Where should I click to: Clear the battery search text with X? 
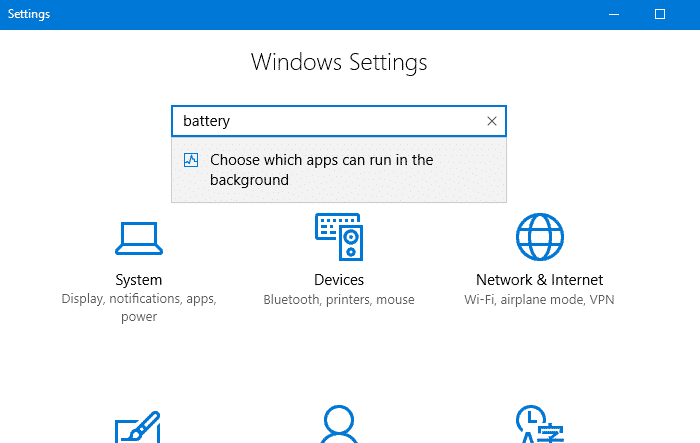click(492, 121)
